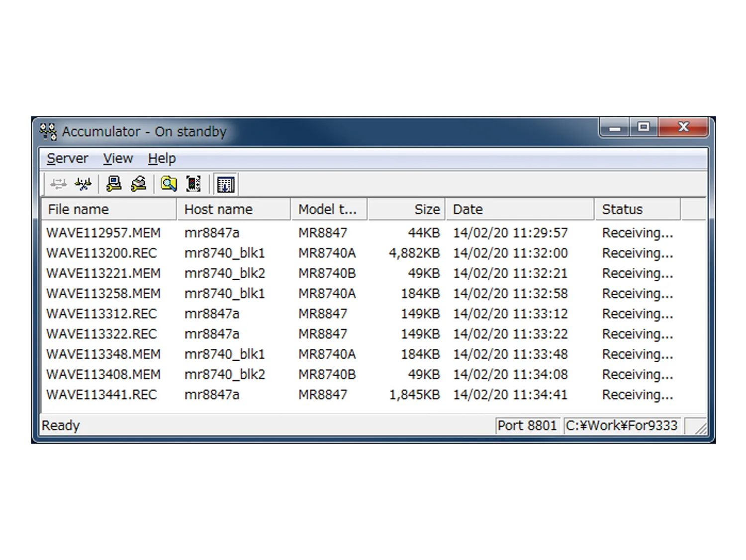746x560 pixels.
Task: Open computer settings icon with wrench
Action: coord(114,184)
